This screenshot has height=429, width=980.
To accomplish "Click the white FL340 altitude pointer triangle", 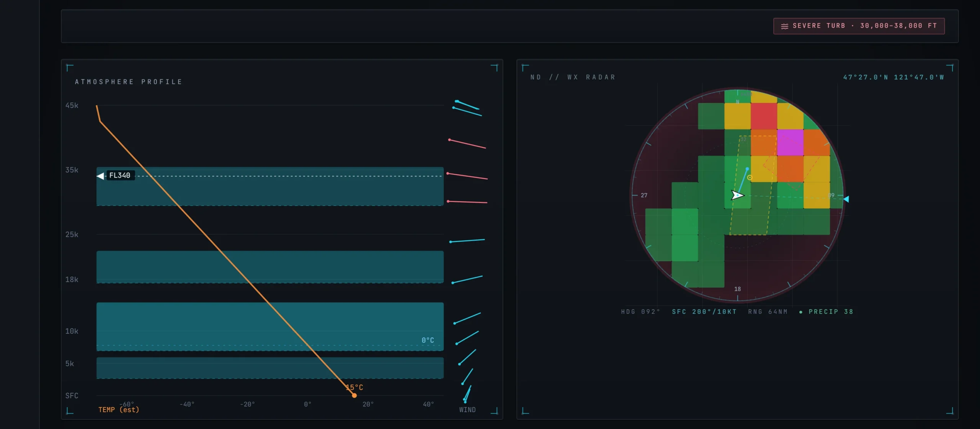I will (x=100, y=176).
